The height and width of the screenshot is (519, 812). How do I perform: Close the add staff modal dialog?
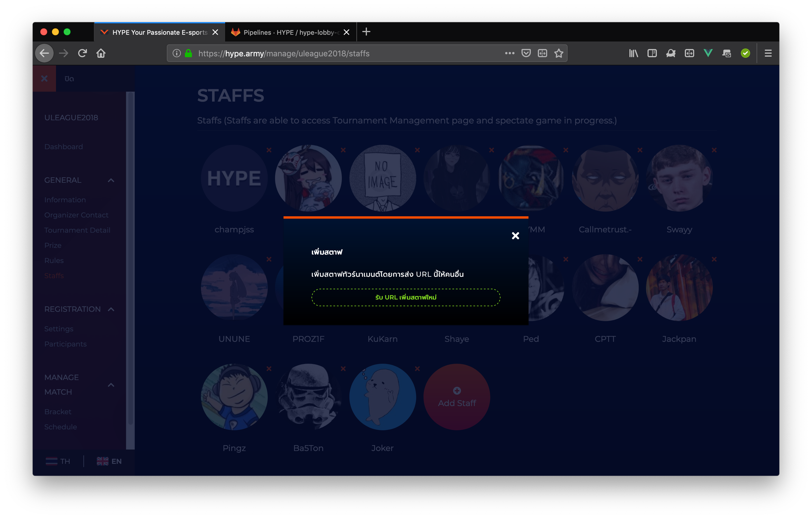pos(515,236)
